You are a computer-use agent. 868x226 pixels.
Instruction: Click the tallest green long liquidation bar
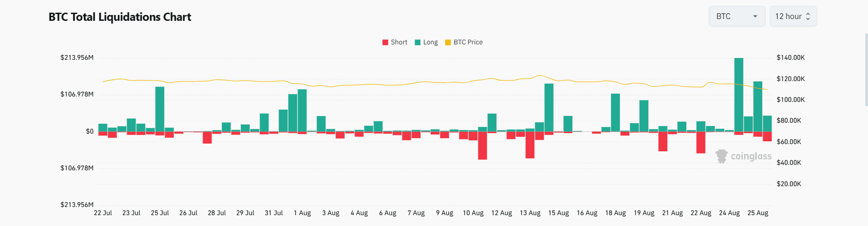739,95
